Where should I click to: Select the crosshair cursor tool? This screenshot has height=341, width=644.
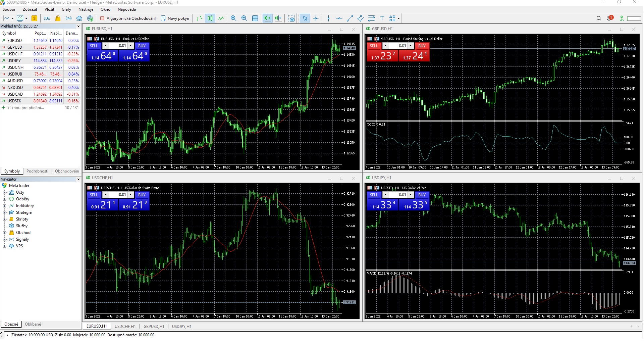click(x=316, y=18)
